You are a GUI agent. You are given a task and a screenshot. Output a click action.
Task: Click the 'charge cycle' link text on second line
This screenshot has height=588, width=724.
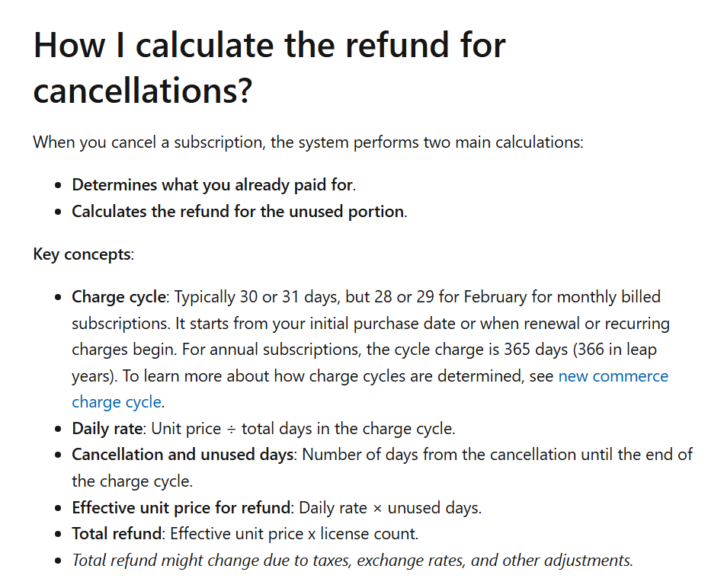click(117, 402)
